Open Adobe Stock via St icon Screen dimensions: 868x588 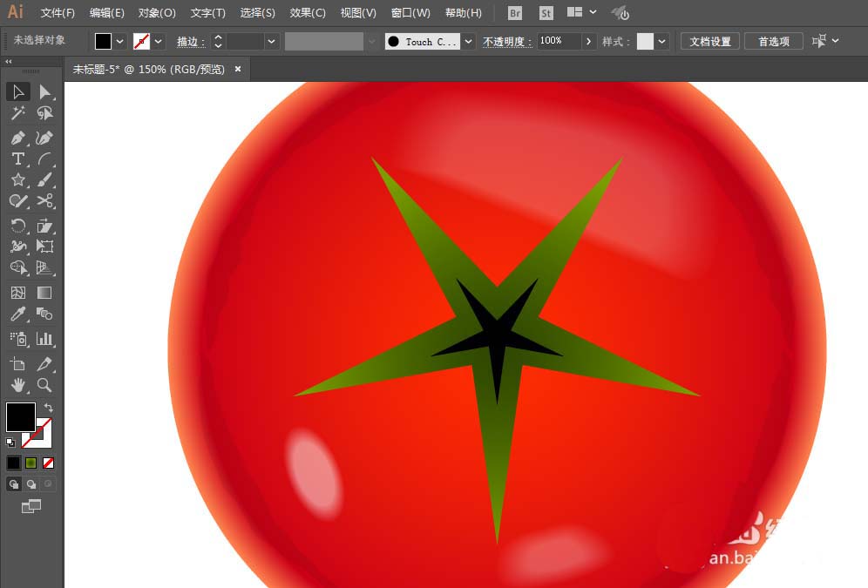(546, 13)
